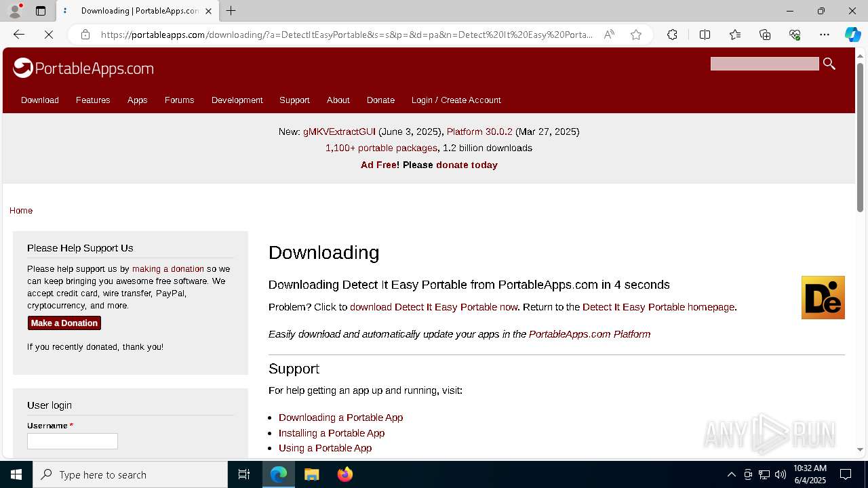Open the network tray icon
The width and height of the screenshot is (868, 488).
coord(764,474)
